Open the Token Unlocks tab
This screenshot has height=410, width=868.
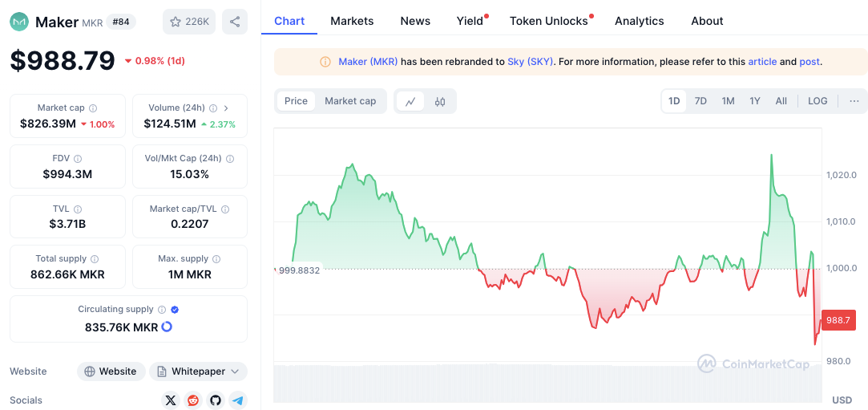pyautogui.click(x=548, y=21)
